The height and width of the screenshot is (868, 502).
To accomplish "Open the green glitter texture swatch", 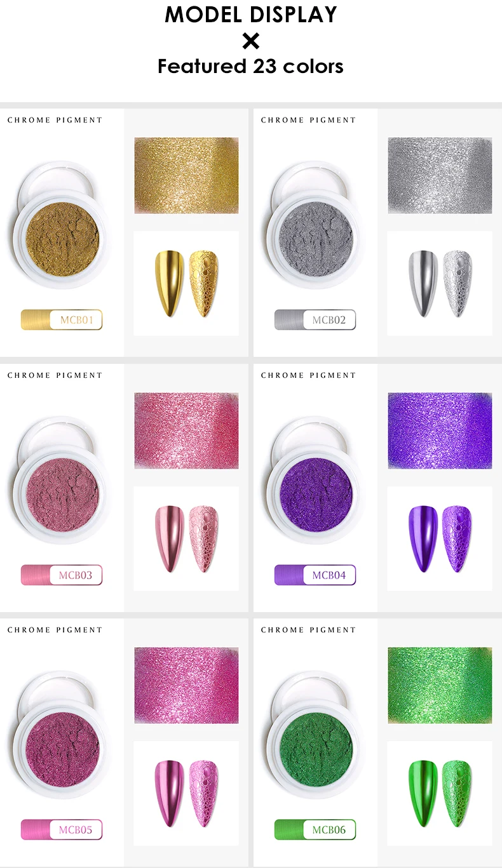I will pyautogui.click(x=440, y=685).
